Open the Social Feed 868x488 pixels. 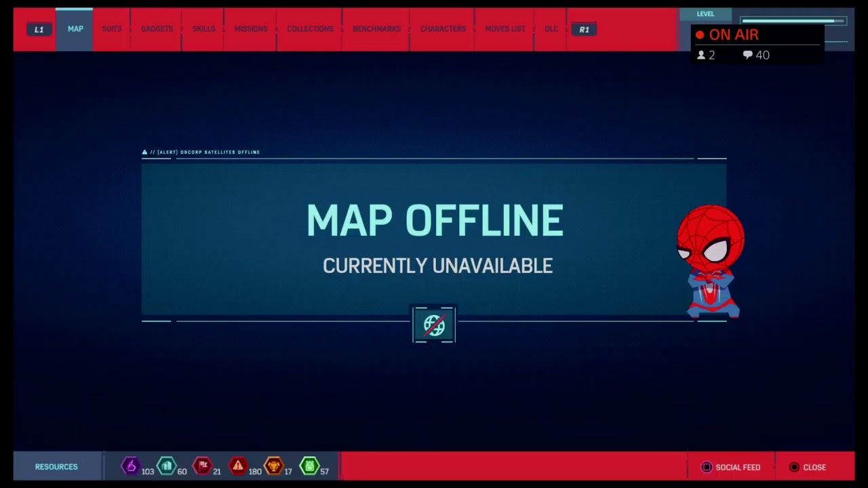[731, 467]
